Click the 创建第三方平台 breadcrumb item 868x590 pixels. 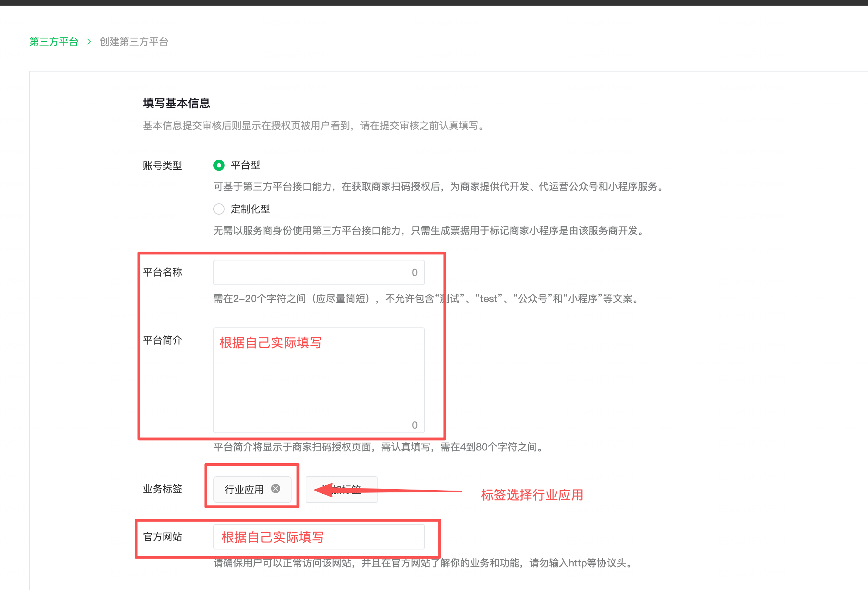pyautogui.click(x=134, y=42)
